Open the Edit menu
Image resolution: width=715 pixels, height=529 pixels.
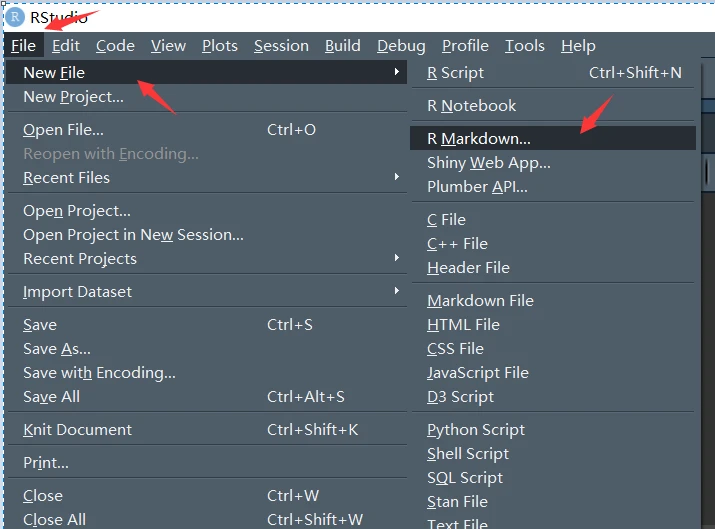coord(66,45)
